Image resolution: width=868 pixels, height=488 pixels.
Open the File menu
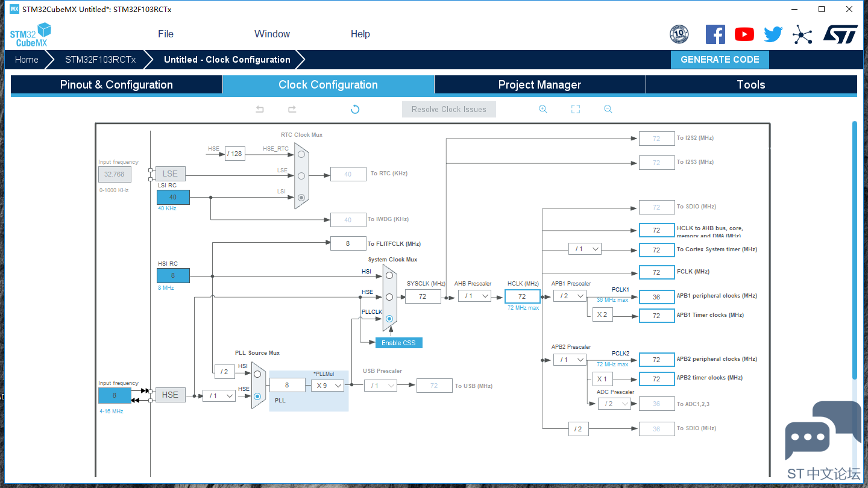click(166, 34)
